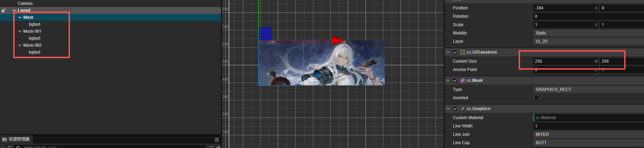
Task: Open the Mobility dropdown set to Static
Action: pyautogui.click(x=589, y=33)
